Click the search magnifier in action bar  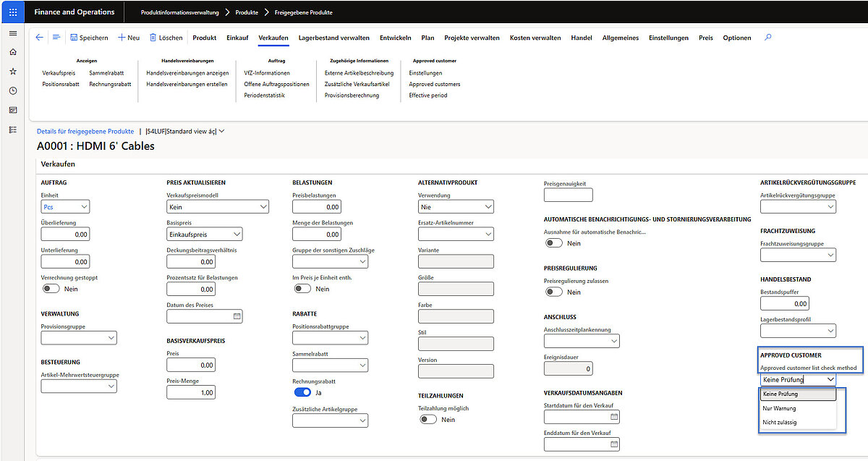[767, 38]
